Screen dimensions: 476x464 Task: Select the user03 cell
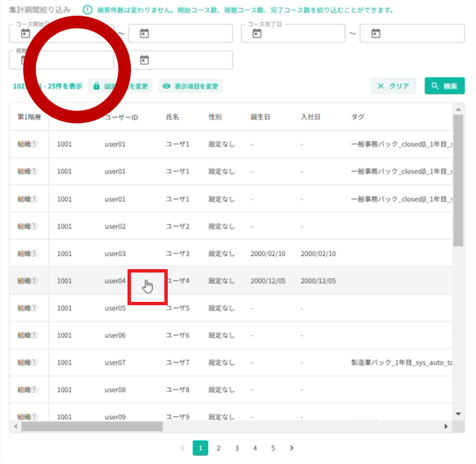point(115,254)
